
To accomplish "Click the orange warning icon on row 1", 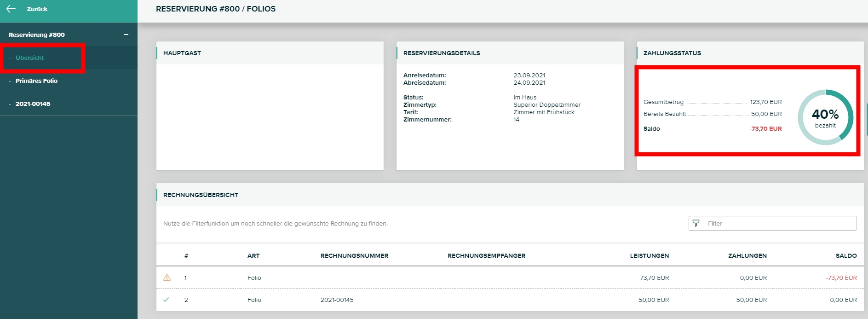I will (x=167, y=278).
